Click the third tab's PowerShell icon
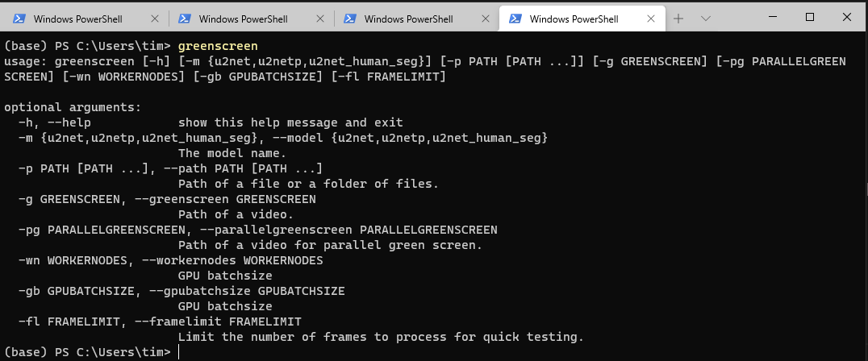Viewport: 868px width, 361px height. click(x=350, y=19)
